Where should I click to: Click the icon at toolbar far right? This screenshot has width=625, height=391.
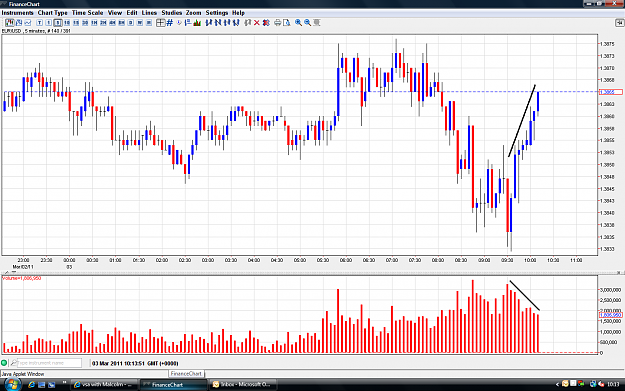click(x=619, y=23)
